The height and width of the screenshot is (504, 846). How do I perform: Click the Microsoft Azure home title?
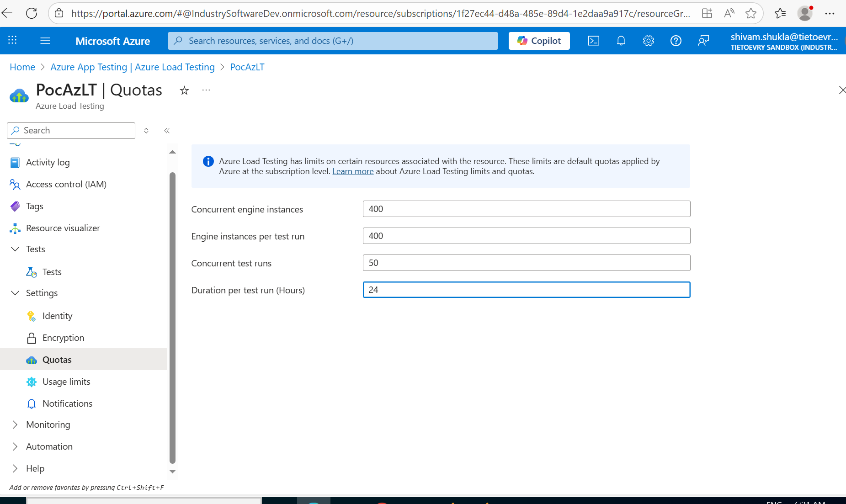coord(113,41)
